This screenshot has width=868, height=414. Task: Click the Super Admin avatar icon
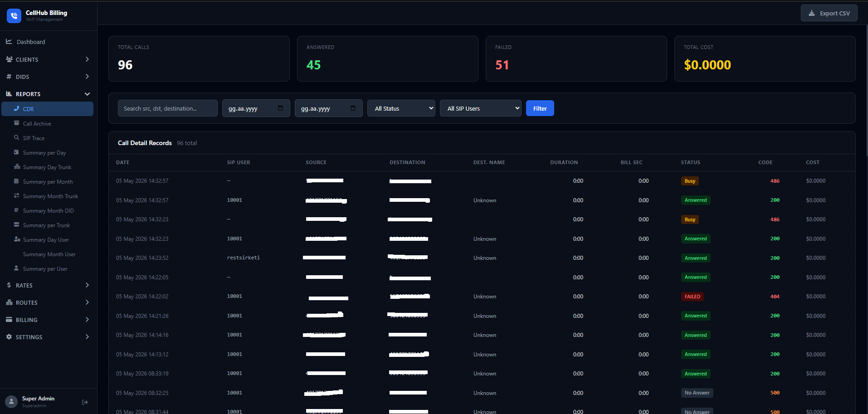[x=11, y=401]
